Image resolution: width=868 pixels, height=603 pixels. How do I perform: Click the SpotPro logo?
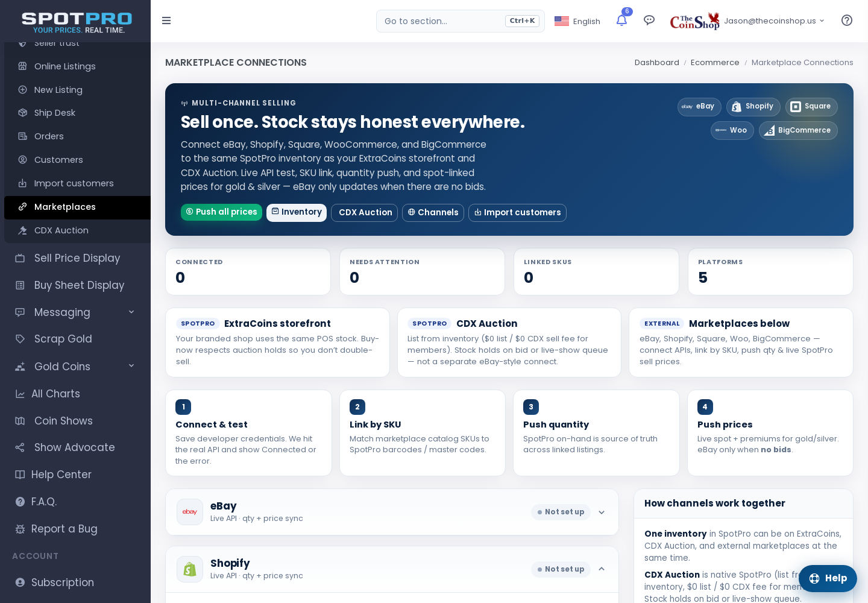point(77,22)
